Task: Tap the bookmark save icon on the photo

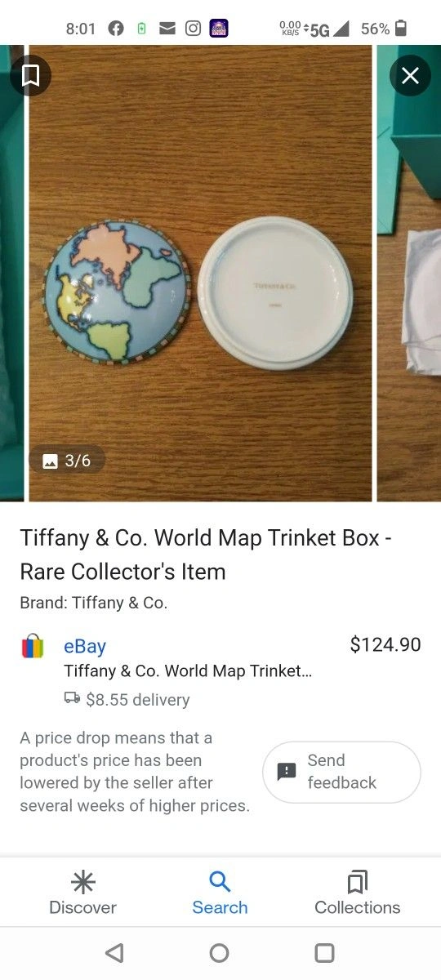Action: point(30,76)
